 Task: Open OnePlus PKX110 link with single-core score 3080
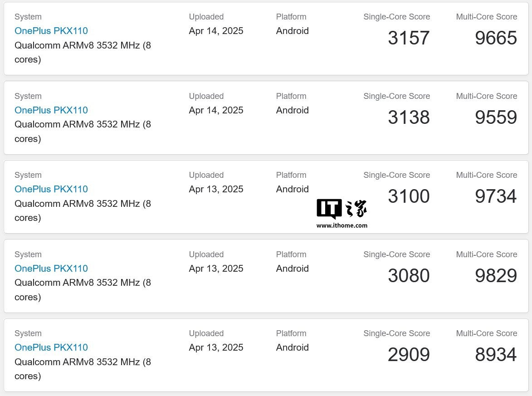tap(51, 269)
